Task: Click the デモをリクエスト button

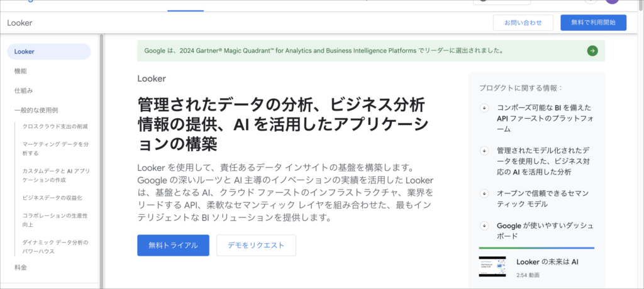Action: [256, 246]
